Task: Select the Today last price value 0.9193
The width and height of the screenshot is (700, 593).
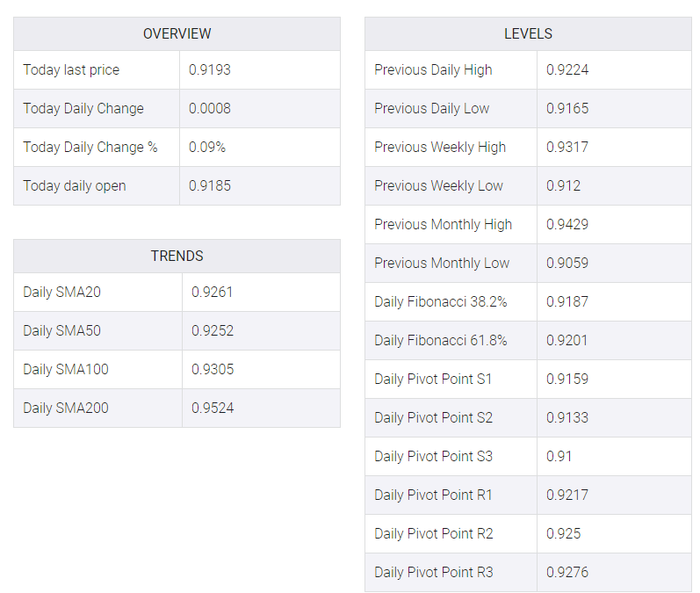Action: tap(209, 69)
